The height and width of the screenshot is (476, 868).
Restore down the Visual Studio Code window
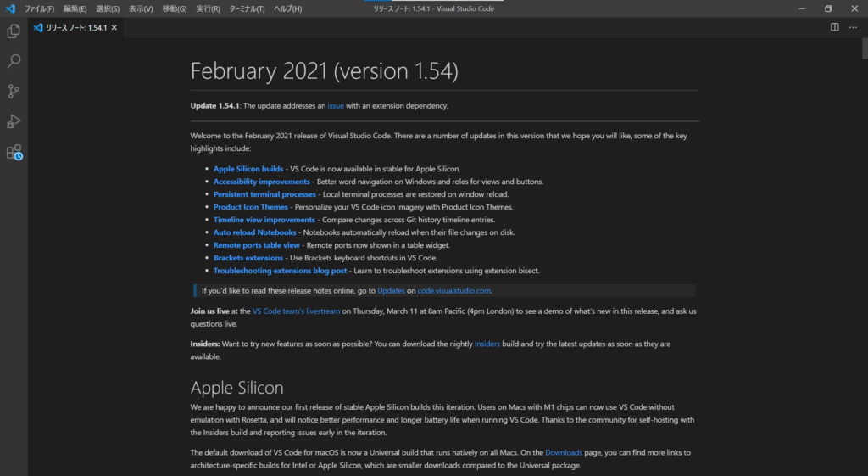coord(828,8)
